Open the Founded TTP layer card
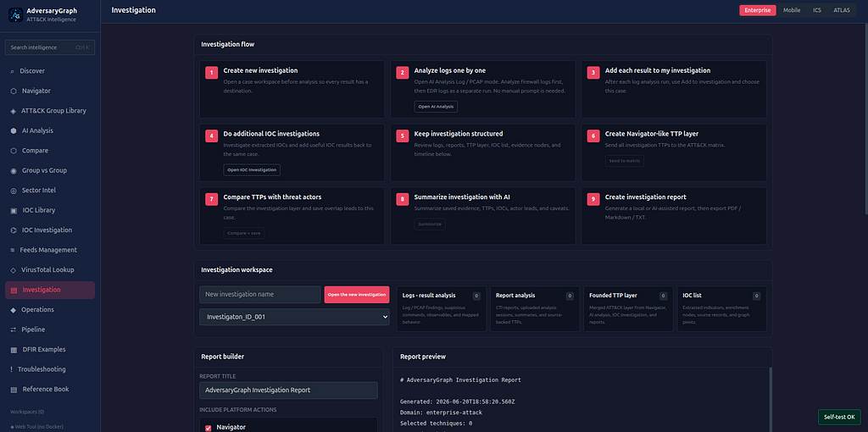 pos(628,308)
